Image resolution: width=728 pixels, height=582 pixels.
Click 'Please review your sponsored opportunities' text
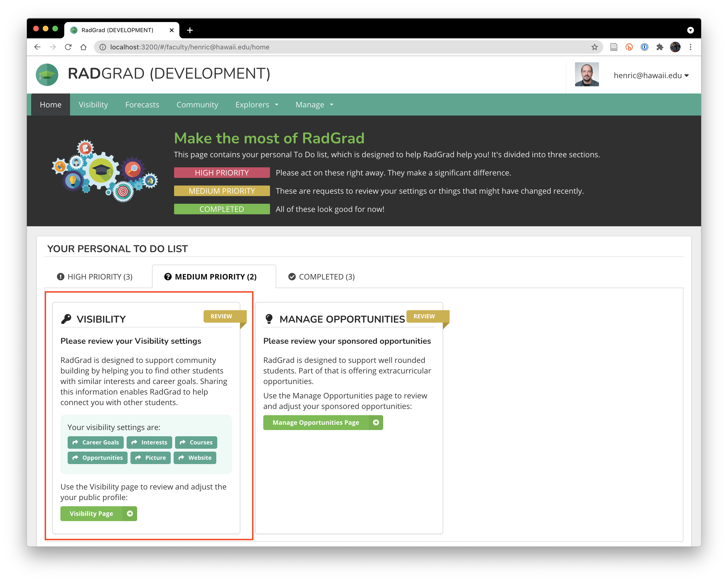(347, 341)
